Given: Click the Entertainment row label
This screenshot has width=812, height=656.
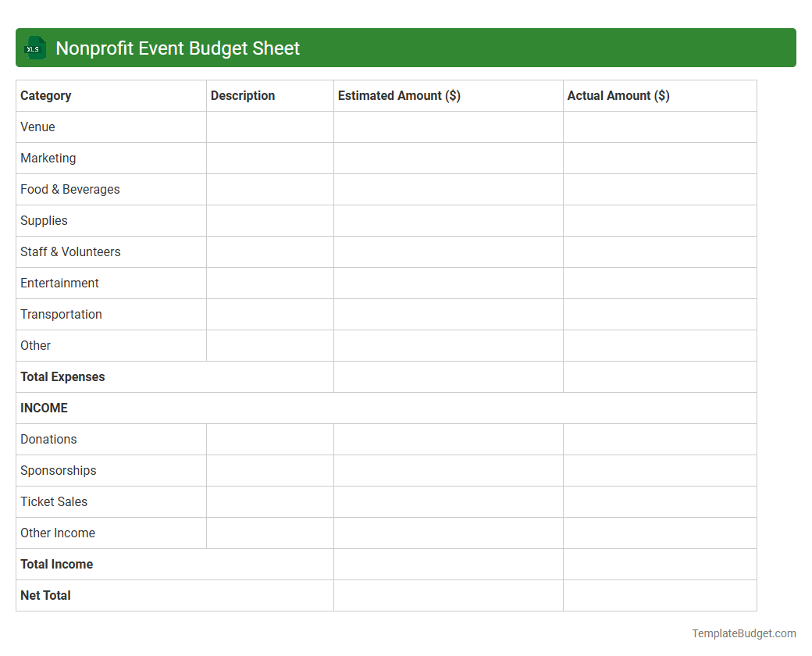Looking at the screenshot, I should point(59,283).
